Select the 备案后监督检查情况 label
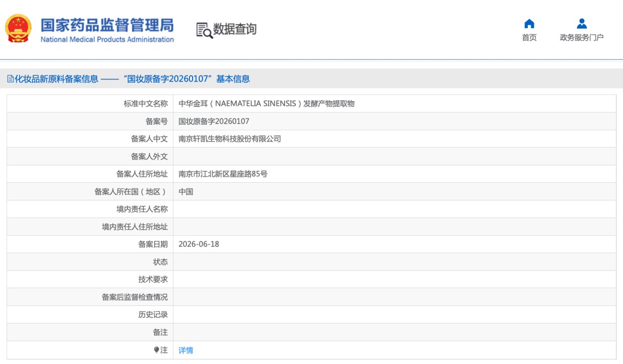Image resolution: width=623 pixels, height=364 pixels. click(135, 298)
